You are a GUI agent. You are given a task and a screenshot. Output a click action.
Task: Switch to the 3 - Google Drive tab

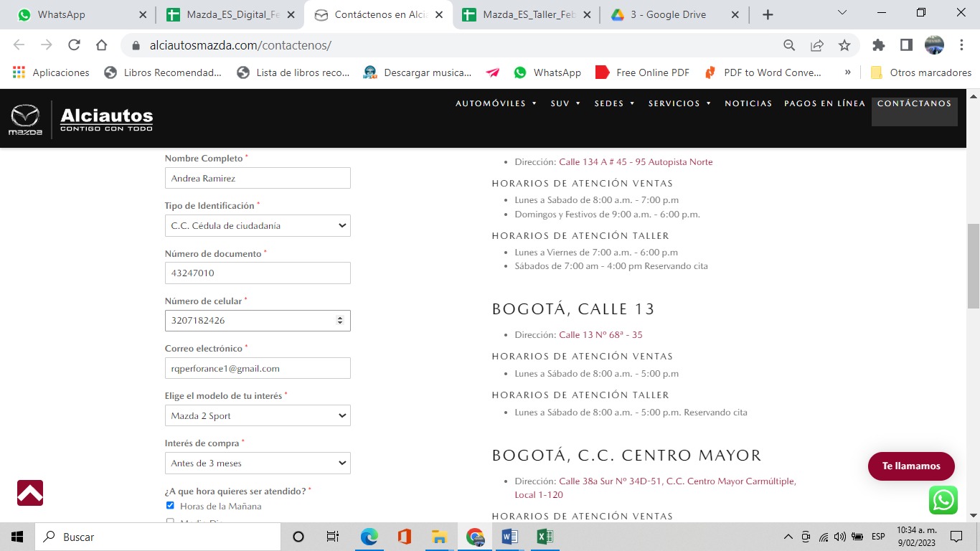[x=674, y=14]
